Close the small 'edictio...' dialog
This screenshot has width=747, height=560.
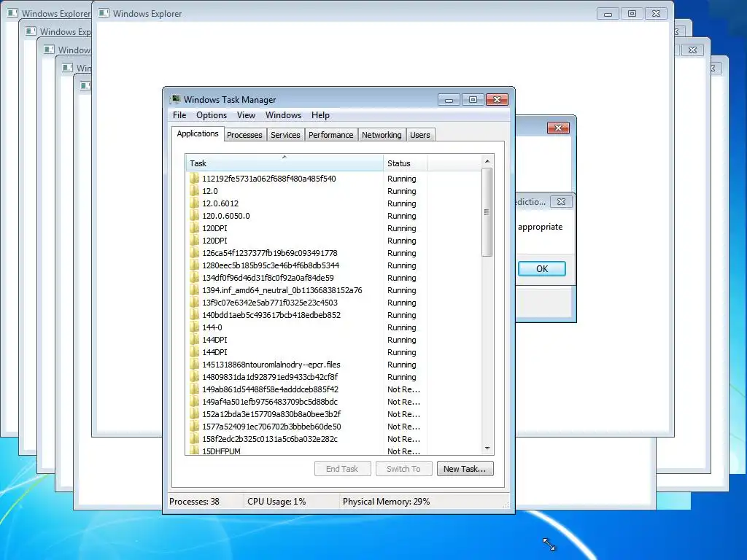(x=561, y=202)
